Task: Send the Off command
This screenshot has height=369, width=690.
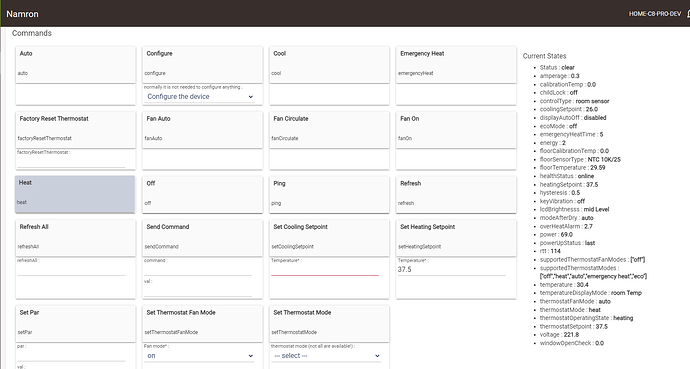Action: [x=202, y=194]
